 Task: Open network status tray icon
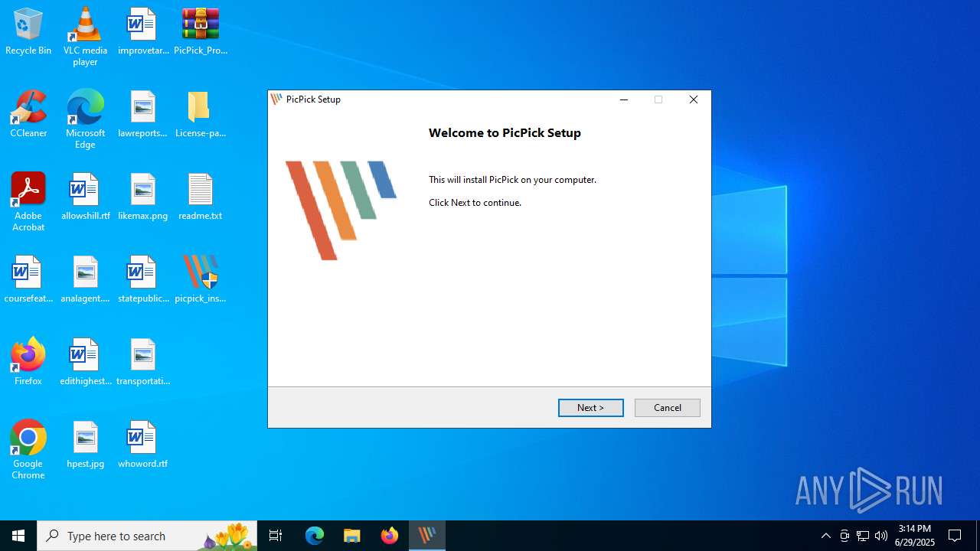[863, 536]
